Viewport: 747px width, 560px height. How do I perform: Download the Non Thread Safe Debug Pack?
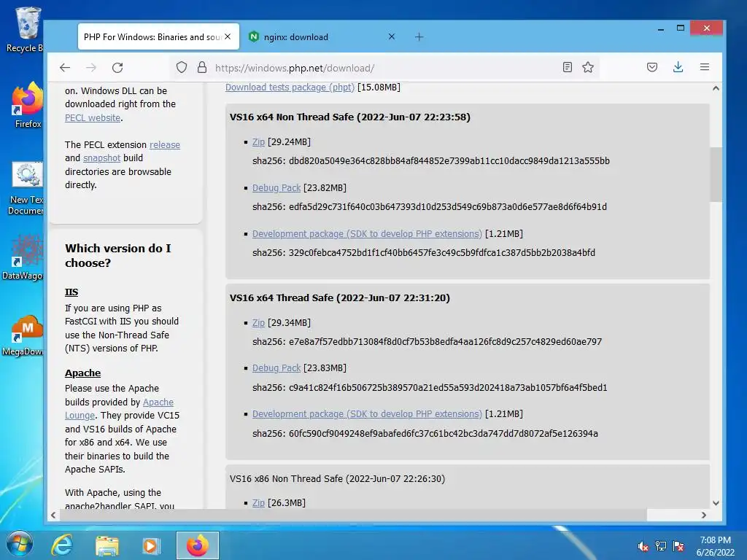[x=276, y=187]
